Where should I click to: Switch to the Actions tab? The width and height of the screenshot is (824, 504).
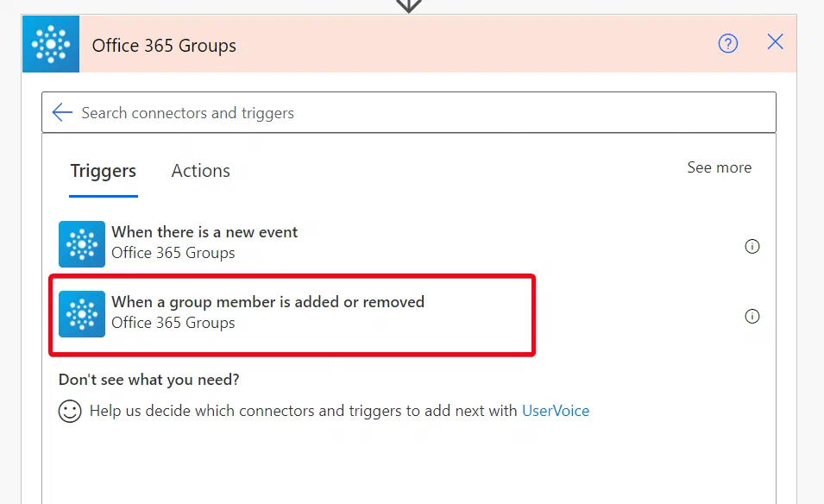[201, 172]
